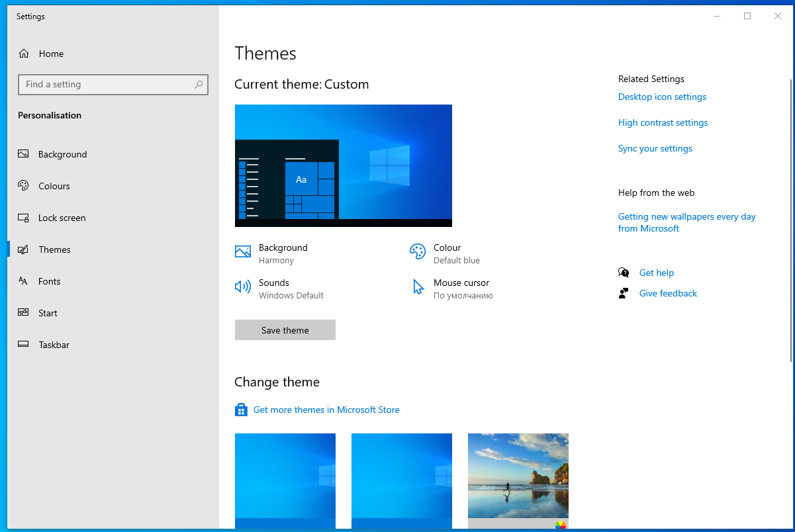Select Fonts in the sidebar
The image size is (795, 532).
point(113,281)
